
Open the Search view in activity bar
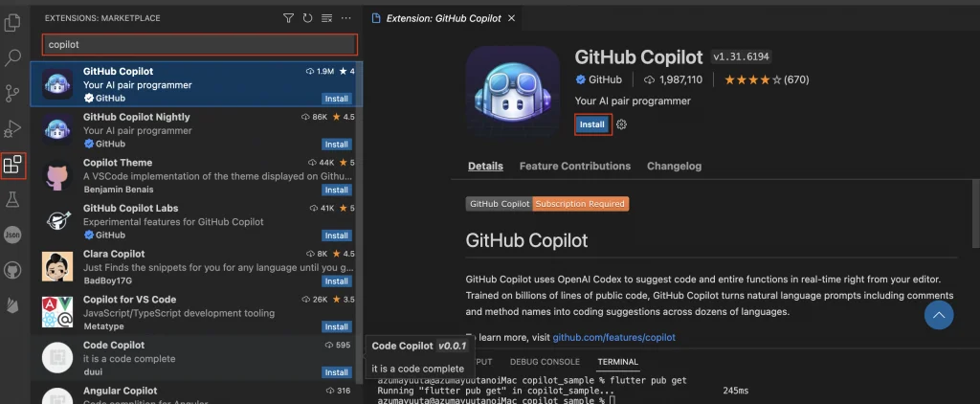[x=13, y=58]
